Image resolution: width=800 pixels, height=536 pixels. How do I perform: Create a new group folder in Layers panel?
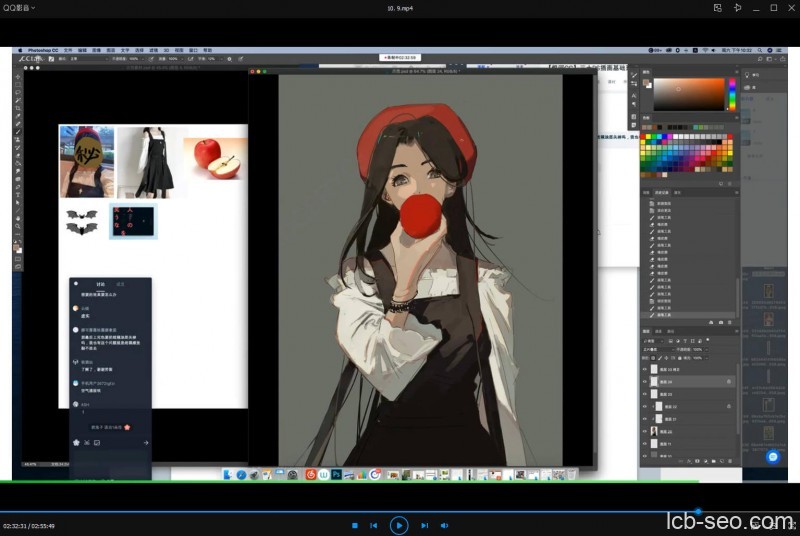[x=714, y=461]
